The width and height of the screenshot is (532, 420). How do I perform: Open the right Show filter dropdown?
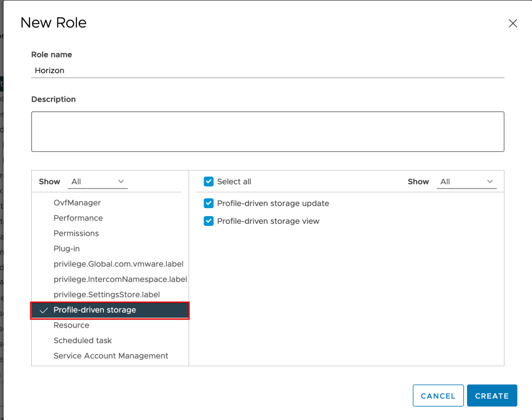coord(467,182)
